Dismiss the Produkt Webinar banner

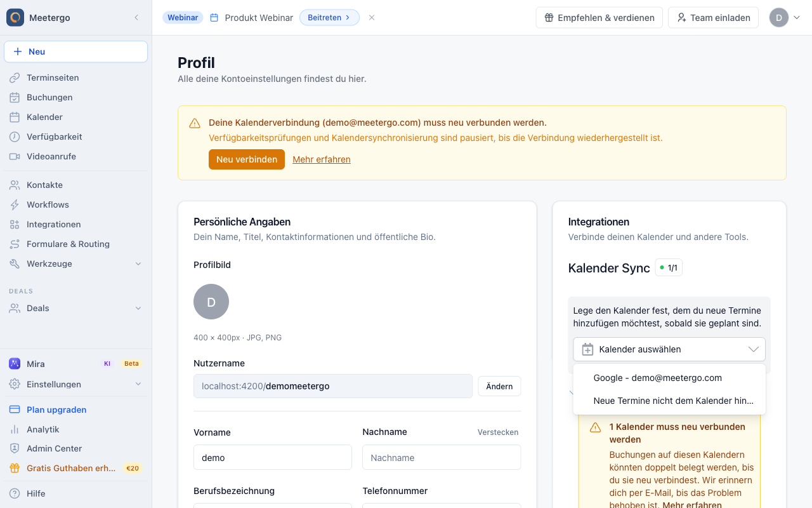pyautogui.click(x=372, y=18)
